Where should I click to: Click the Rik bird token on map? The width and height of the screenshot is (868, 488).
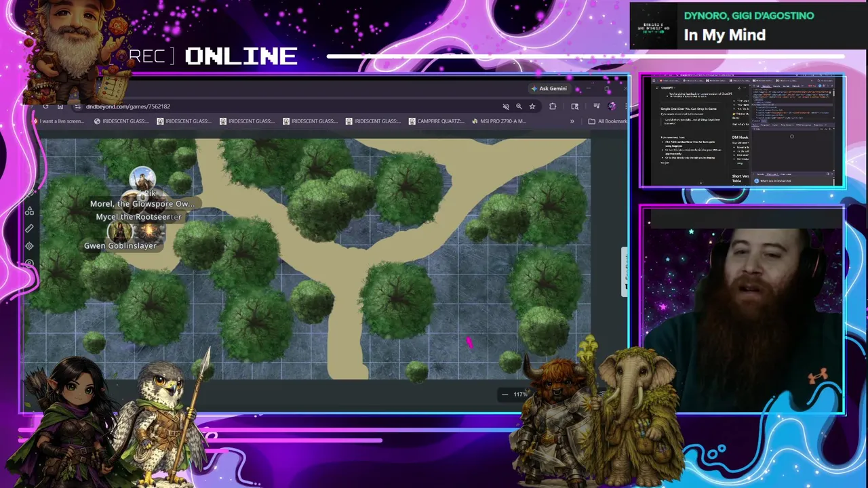pos(142,180)
